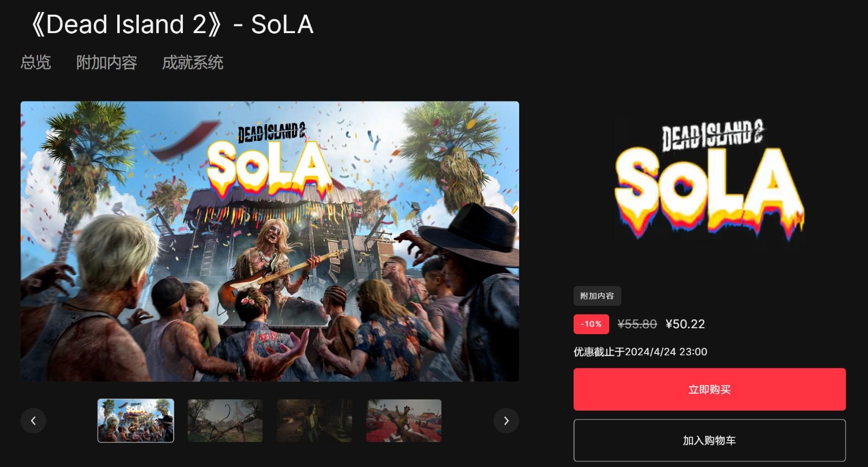Click the large zombie guitarist artwork
868x467 pixels.
point(270,241)
